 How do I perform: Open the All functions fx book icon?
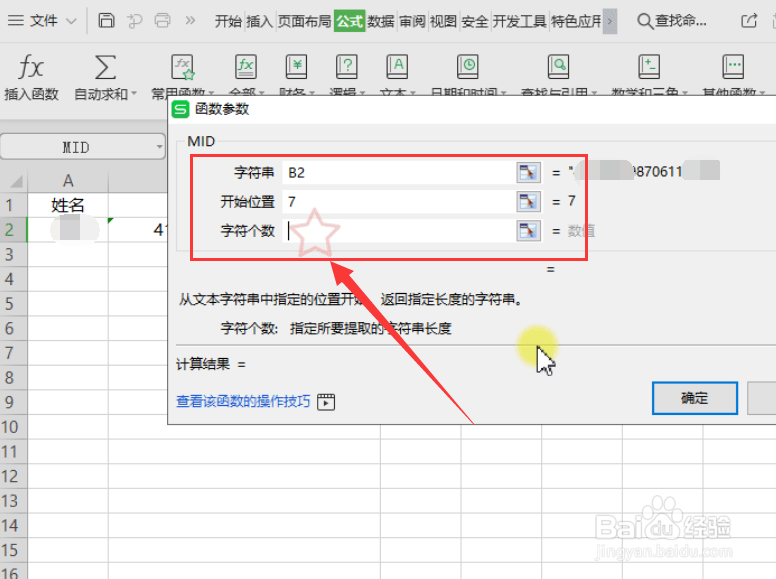point(245,67)
